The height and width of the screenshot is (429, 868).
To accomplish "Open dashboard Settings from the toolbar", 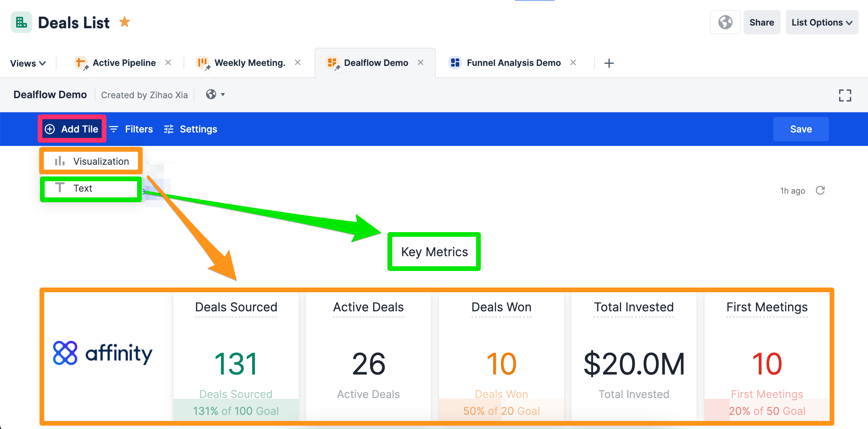I will coord(198,129).
